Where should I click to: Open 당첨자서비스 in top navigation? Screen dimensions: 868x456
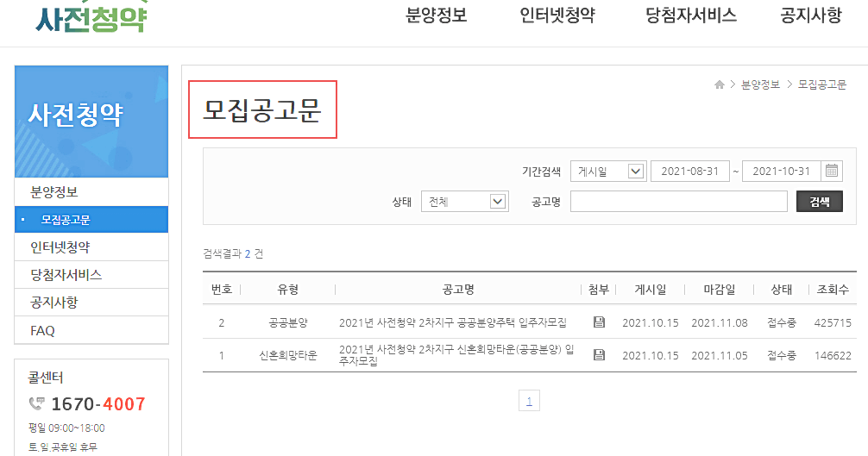[691, 15]
